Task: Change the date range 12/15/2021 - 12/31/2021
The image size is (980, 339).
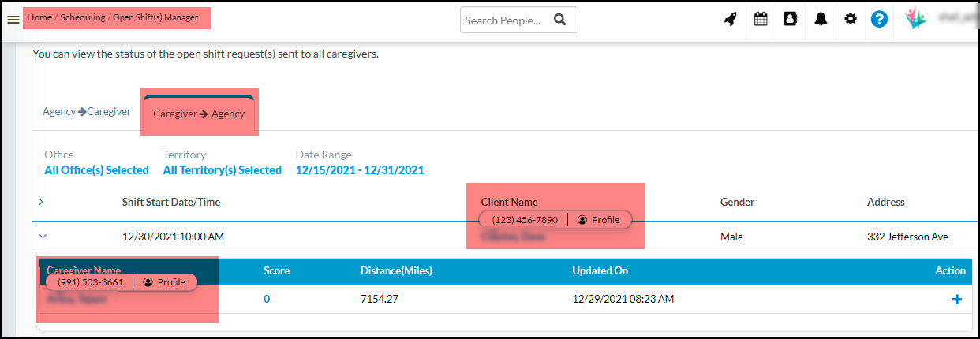Action: [x=360, y=170]
